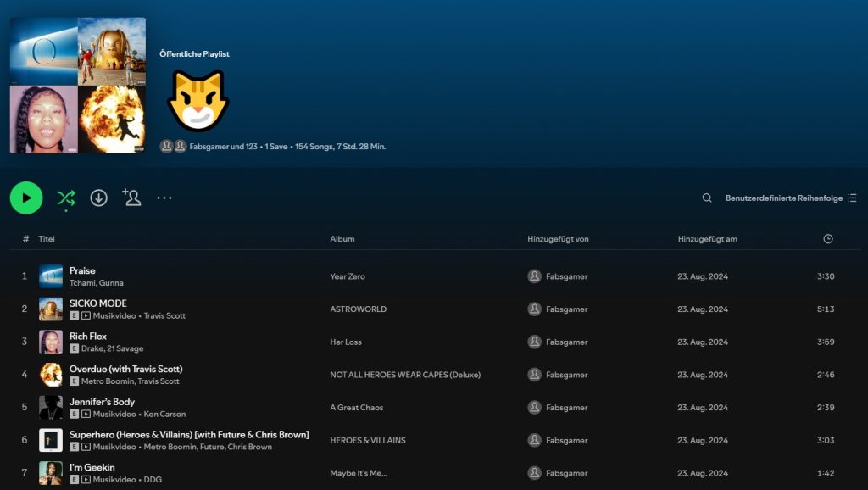This screenshot has width=868, height=490.
Task: Open the HEROES & VILLAINS album link
Action: (368, 441)
